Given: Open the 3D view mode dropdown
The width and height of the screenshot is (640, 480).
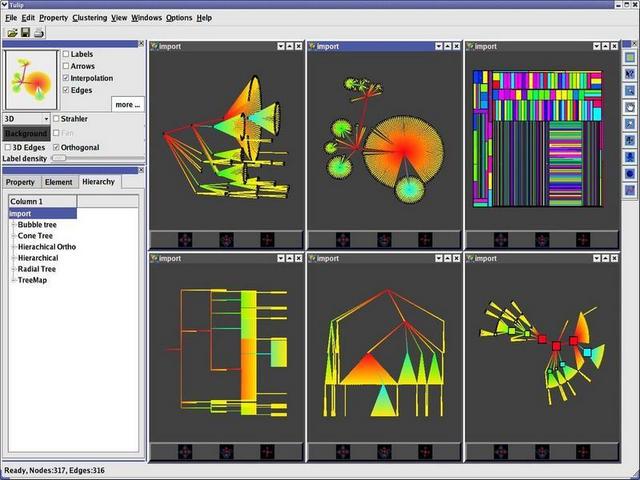Looking at the screenshot, I should (x=25, y=118).
